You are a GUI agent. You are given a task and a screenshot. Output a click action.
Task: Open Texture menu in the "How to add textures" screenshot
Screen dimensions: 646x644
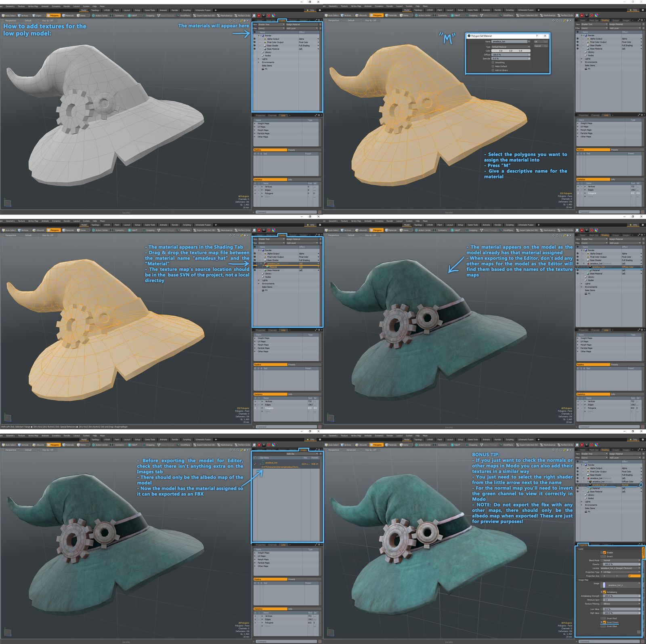21,6
